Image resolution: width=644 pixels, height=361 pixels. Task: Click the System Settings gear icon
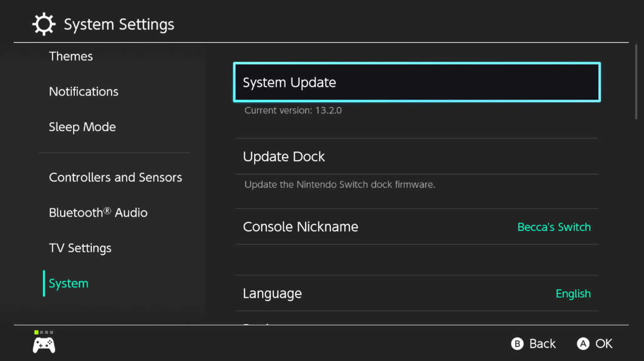click(x=44, y=24)
